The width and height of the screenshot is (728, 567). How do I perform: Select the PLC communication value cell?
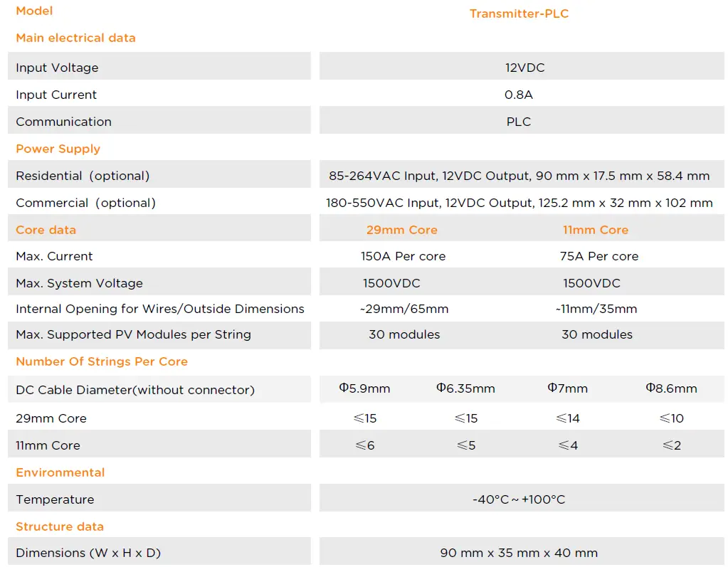coord(519,122)
